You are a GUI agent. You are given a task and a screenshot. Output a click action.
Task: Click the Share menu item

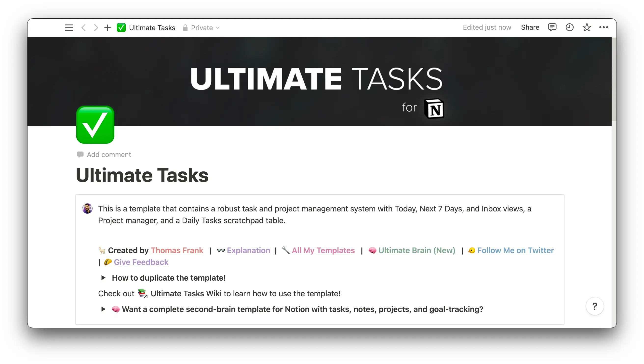point(530,27)
